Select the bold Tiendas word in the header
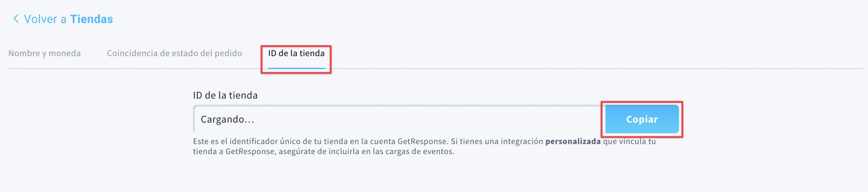868x192 pixels. point(92,19)
